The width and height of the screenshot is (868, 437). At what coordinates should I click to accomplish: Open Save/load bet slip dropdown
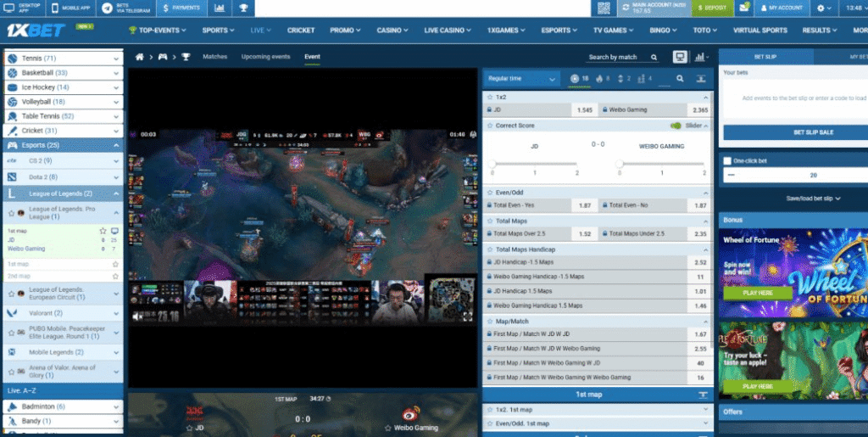793,199
